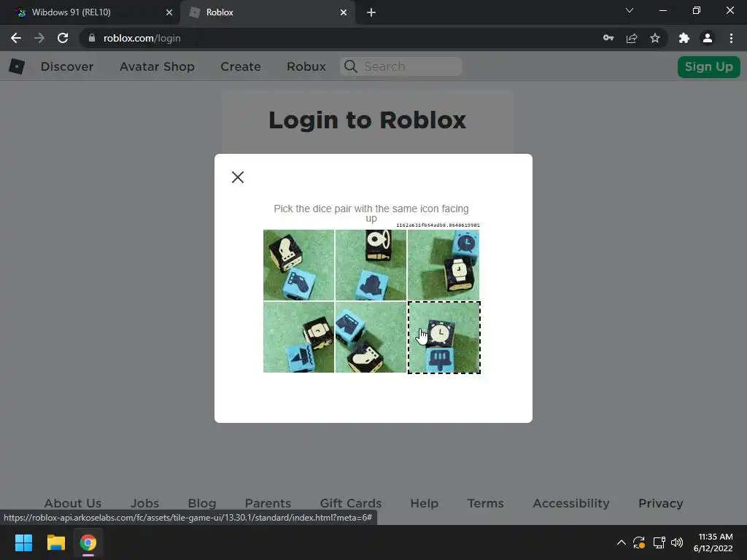Viewport: 747px width, 560px height.
Task: Close the Wibdows 91 (REL10) tab
Action: pos(169,12)
